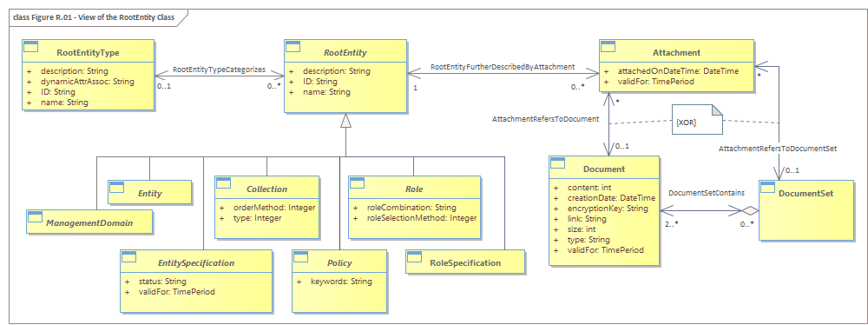Select ID: String attribute in RootEntityType
This screenshot has height=325, width=868.
[57, 92]
